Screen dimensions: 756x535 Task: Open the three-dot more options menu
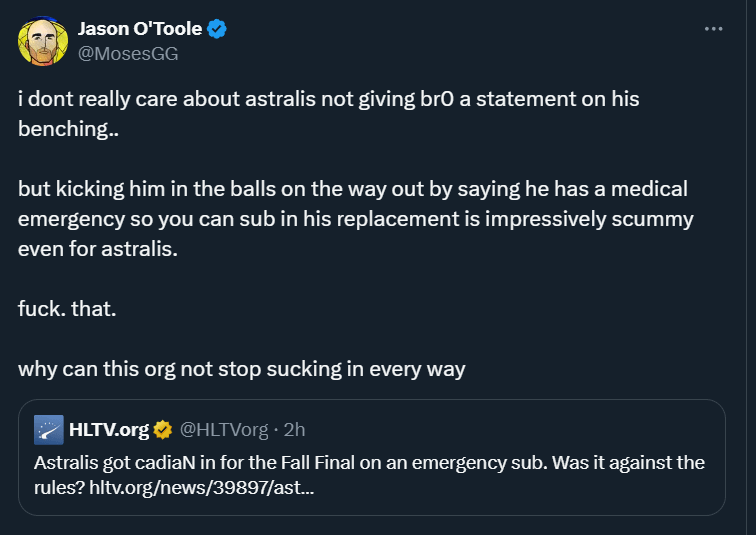(713, 29)
